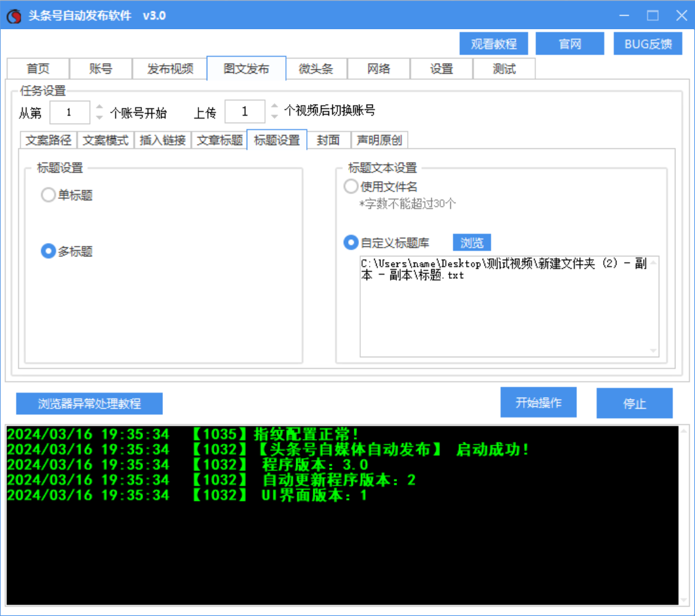Image resolution: width=695 pixels, height=616 pixels.
Task: Click the path box scroll up arrow
Action: pyautogui.click(x=654, y=263)
